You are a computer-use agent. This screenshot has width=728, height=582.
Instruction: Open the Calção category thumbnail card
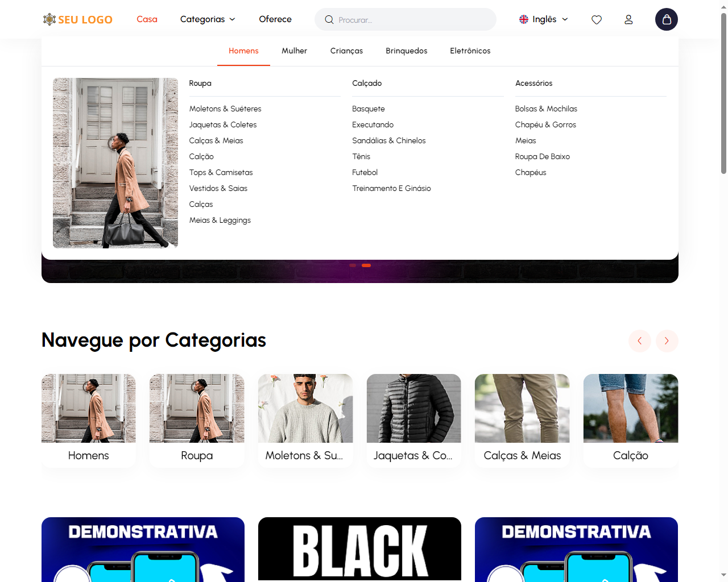click(630, 420)
